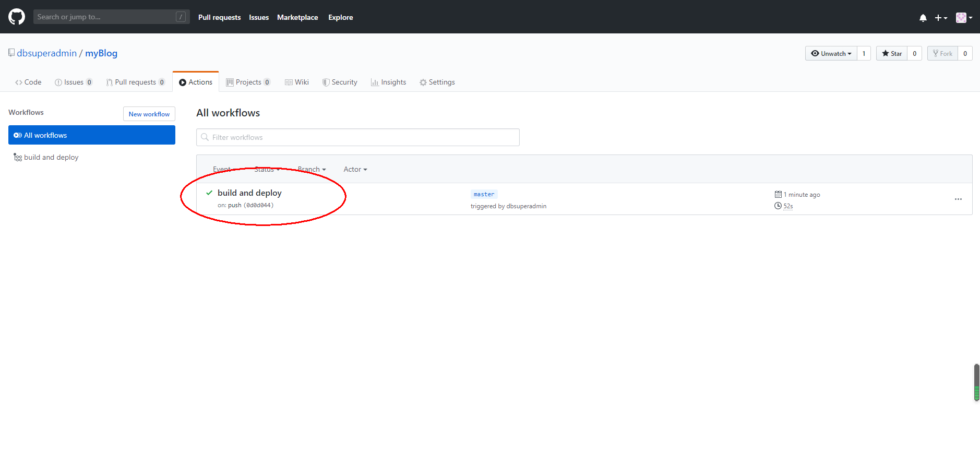Viewport: 980px width, 476px height.
Task: Go to Explore
Action: point(340,17)
